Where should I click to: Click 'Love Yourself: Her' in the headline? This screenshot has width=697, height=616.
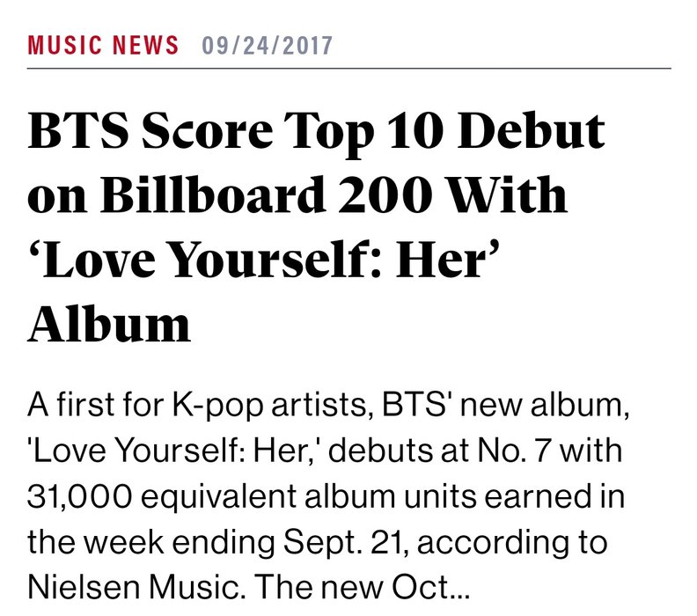tap(264, 259)
